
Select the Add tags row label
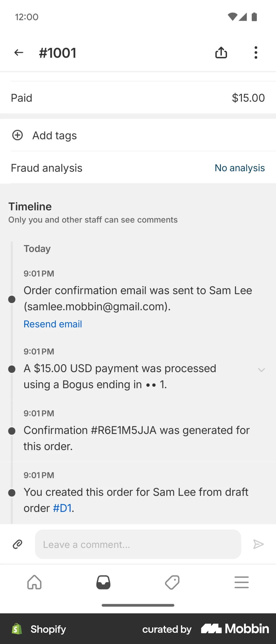(54, 135)
